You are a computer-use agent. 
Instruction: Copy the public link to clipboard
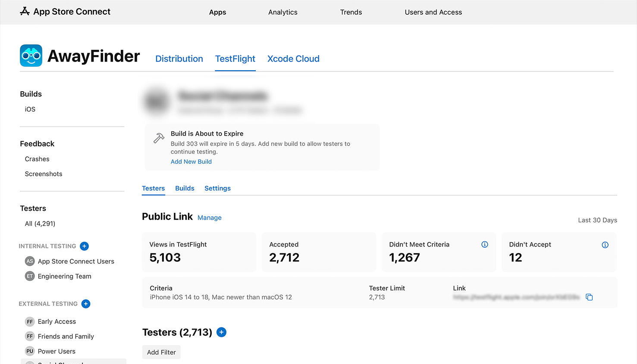coord(589,297)
